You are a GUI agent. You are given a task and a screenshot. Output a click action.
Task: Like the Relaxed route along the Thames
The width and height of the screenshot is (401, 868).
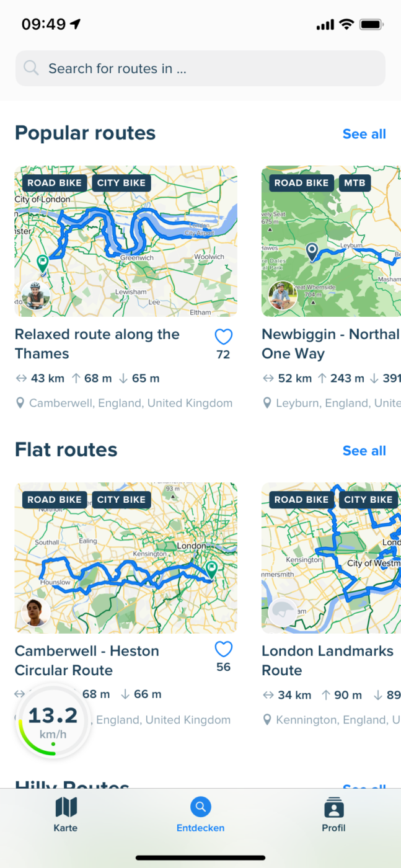click(223, 337)
